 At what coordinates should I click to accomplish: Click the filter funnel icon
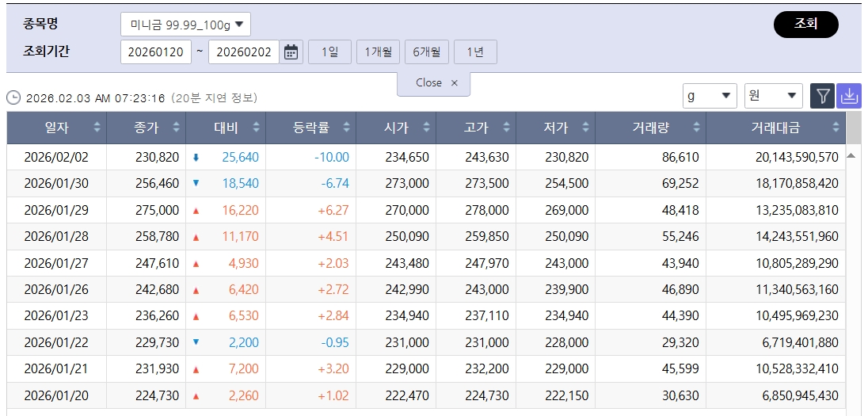[823, 97]
